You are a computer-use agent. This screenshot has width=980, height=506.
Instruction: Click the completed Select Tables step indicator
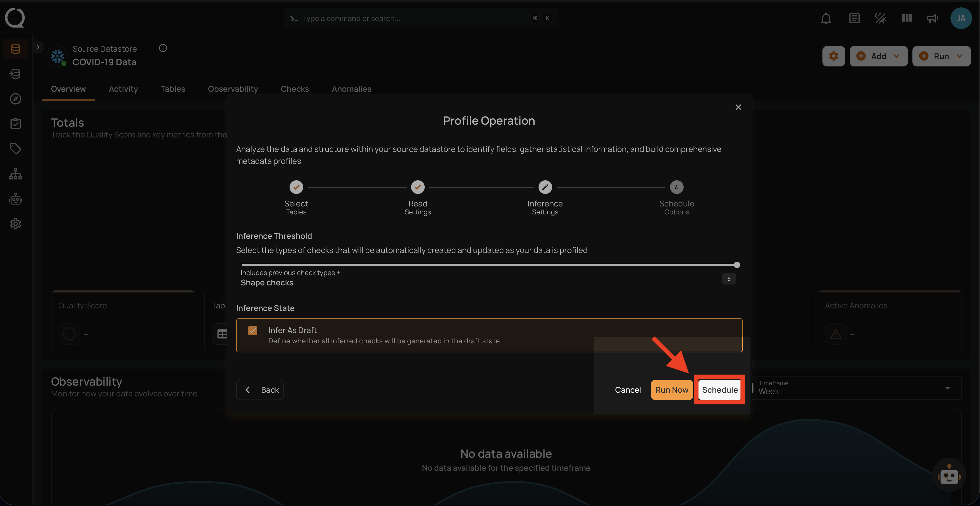point(296,187)
